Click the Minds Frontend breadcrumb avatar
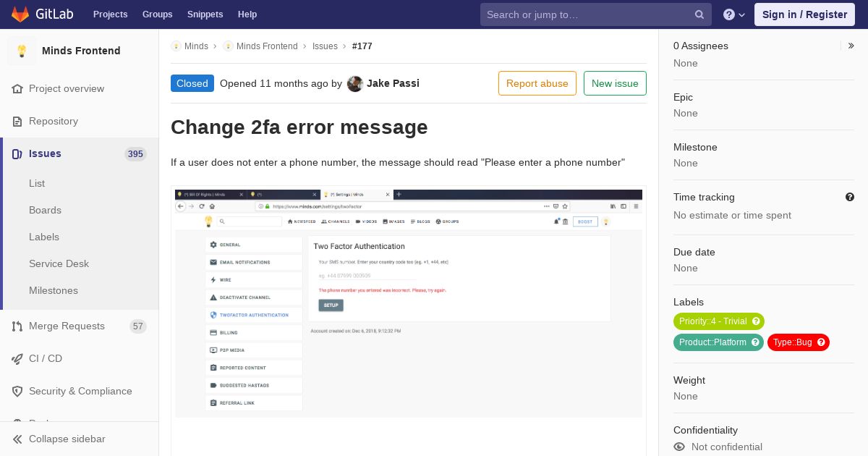The image size is (868, 456). click(229, 46)
